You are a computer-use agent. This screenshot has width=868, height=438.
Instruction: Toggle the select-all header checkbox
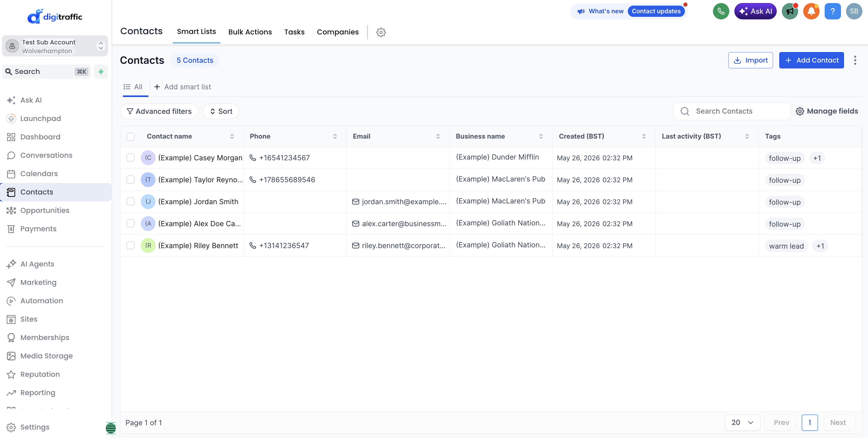click(x=130, y=136)
